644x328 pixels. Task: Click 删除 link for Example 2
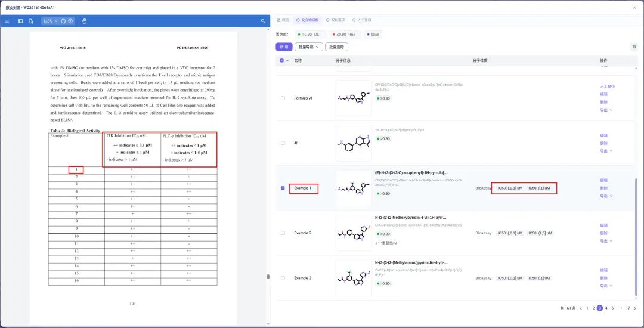603,233
